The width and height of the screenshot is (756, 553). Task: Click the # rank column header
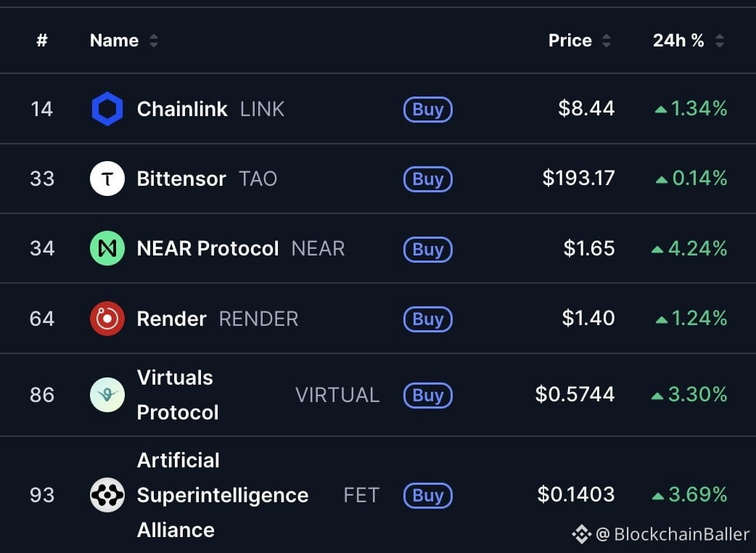pyautogui.click(x=42, y=41)
